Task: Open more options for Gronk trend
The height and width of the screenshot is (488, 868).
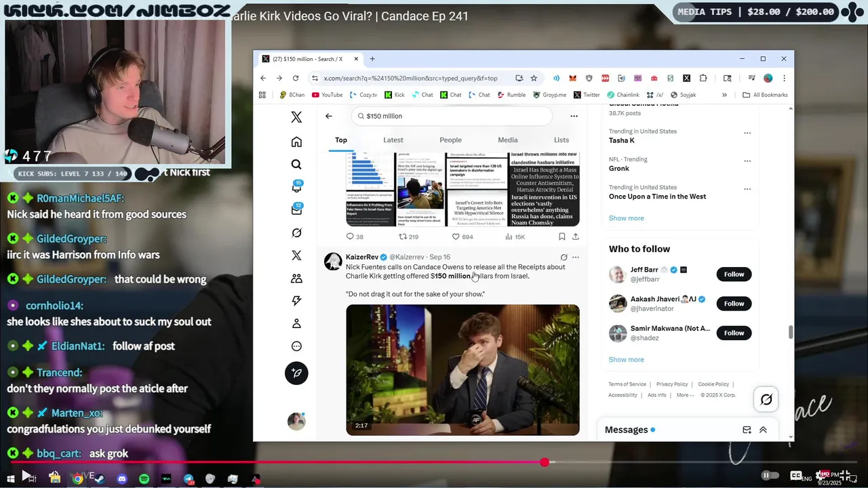Action: pos(747,161)
